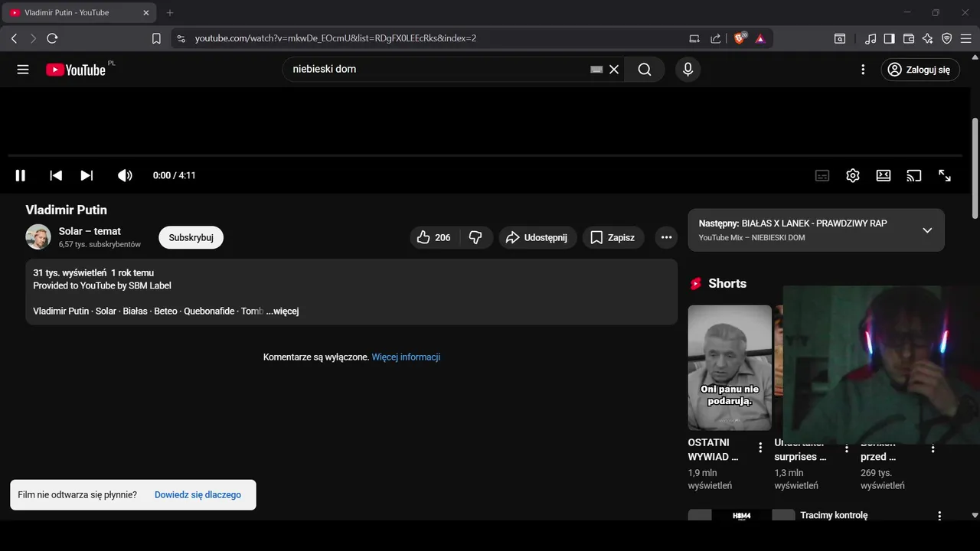This screenshot has width=980, height=551.
Task: Share the video via Udostępnij
Action: (x=536, y=237)
